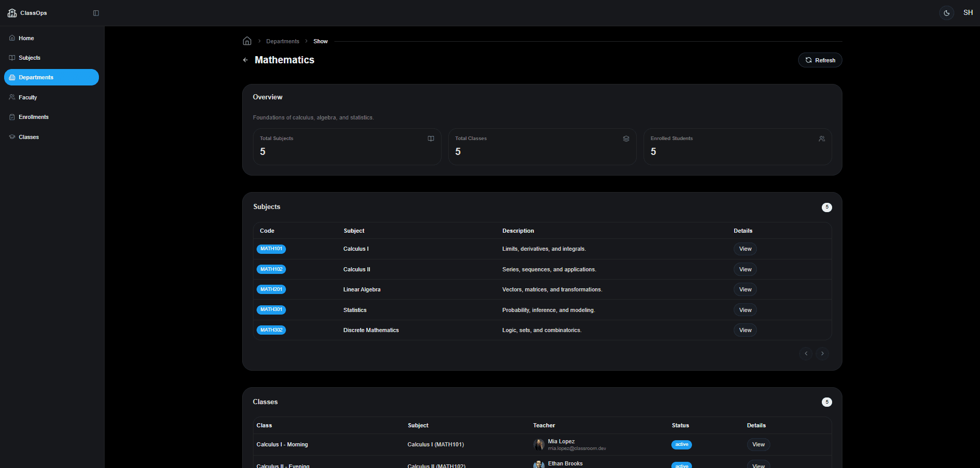Screen dimensions: 980x468
Task: Click the MATH101 code badge
Action: [x=271, y=249]
